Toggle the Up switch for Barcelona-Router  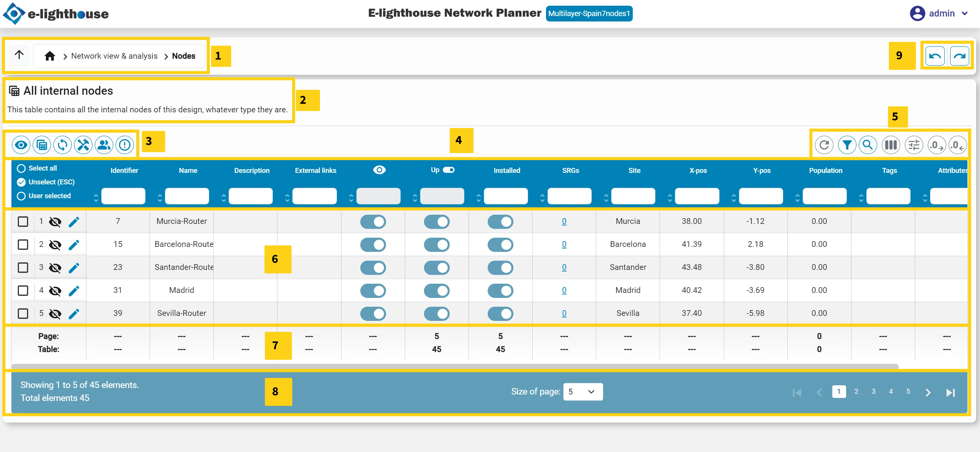coord(436,245)
